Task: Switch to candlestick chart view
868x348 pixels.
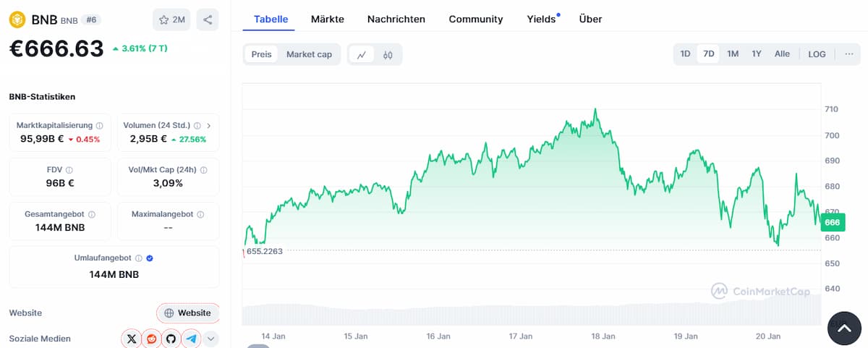Action: pos(388,54)
